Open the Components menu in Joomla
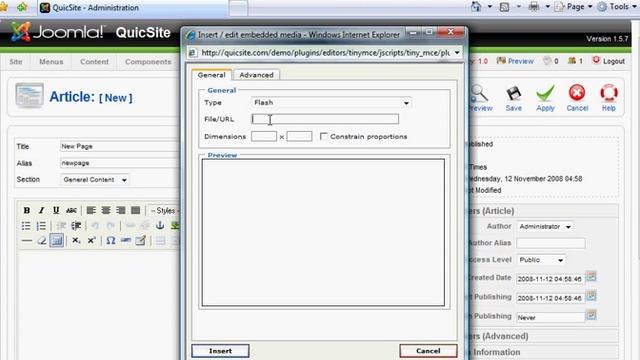The image size is (640, 360). pos(148,62)
